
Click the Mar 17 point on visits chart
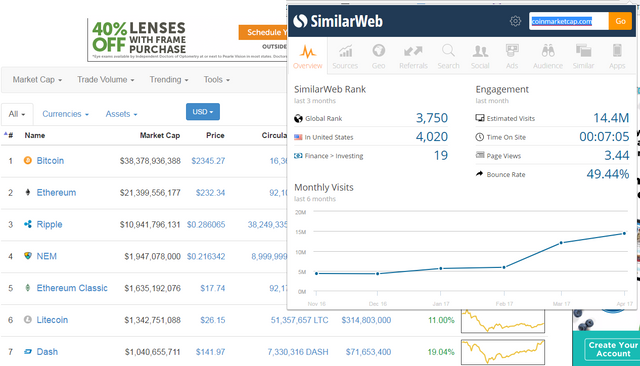[x=561, y=243]
